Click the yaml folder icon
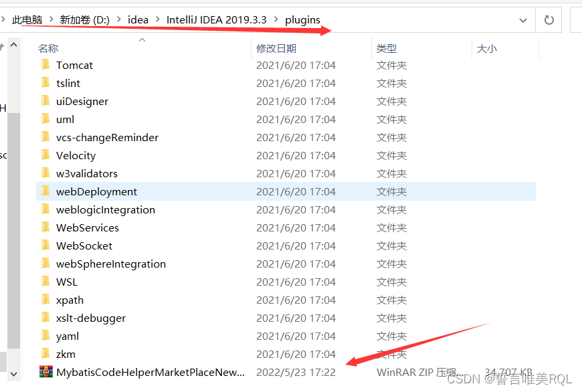 click(x=45, y=336)
